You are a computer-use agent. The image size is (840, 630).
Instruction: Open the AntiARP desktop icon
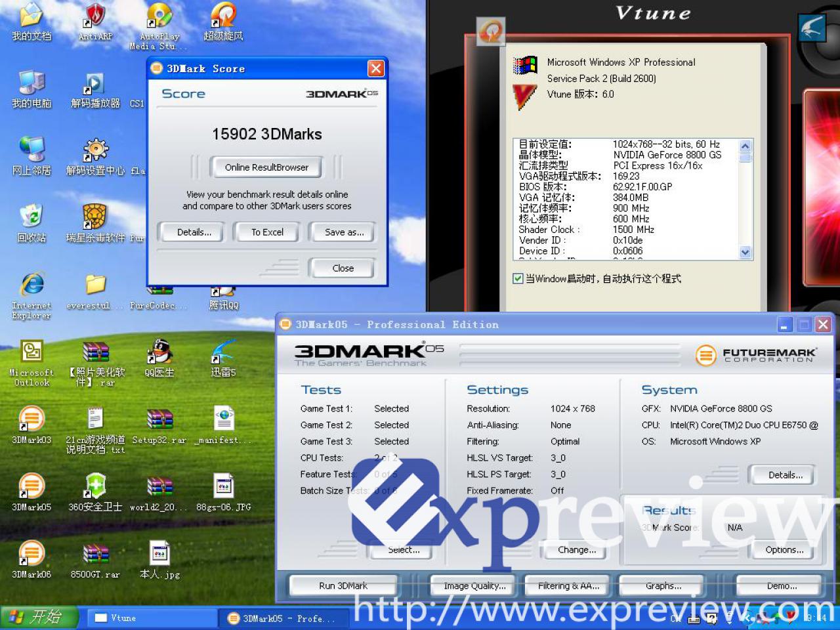coord(95,22)
